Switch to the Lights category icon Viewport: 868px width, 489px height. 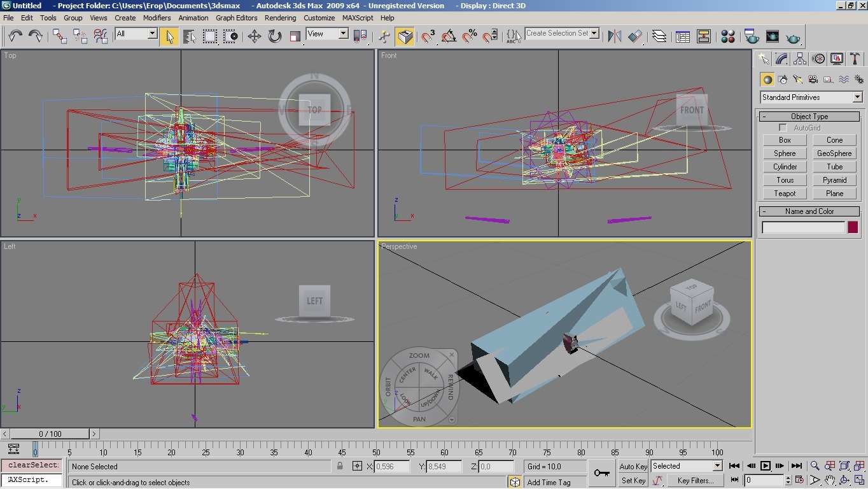(x=798, y=80)
